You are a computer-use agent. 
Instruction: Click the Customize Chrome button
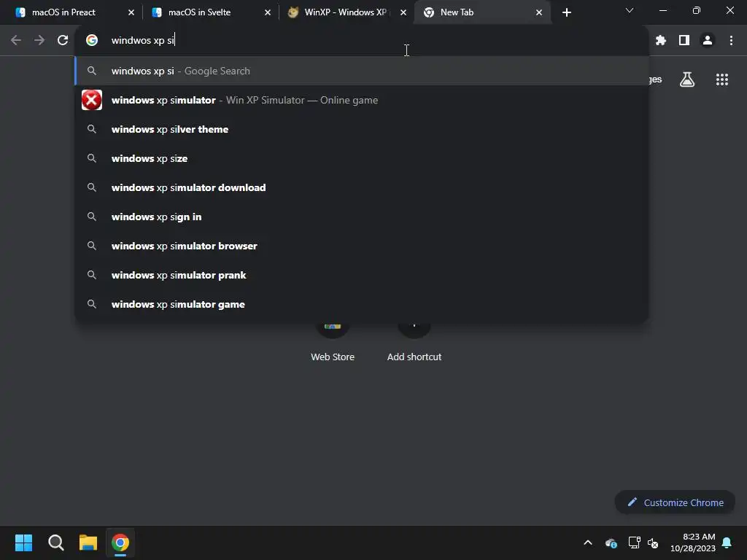[x=675, y=502]
